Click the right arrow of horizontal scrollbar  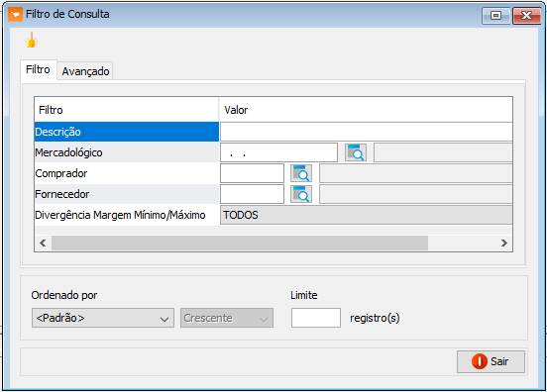click(504, 243)
